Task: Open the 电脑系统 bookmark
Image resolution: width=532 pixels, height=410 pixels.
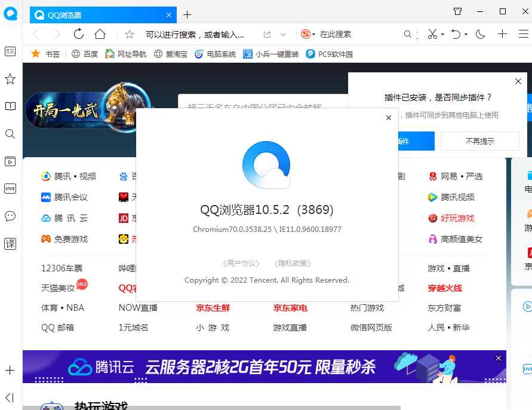Action: [x=215, y=54]
